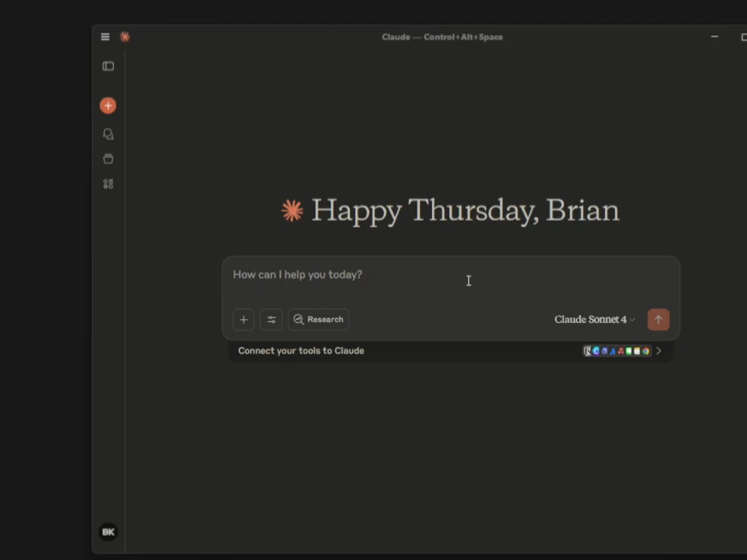The height and width of the screenshot is (560, 747).
Task: Click Connect your tools to Claude link
Action: (301, 351)
